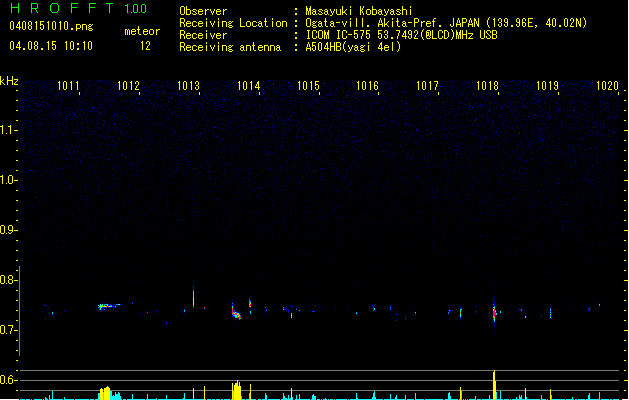Click the 1011 time axis label
The image size is (629, 400).
click(x=68, y=86)
